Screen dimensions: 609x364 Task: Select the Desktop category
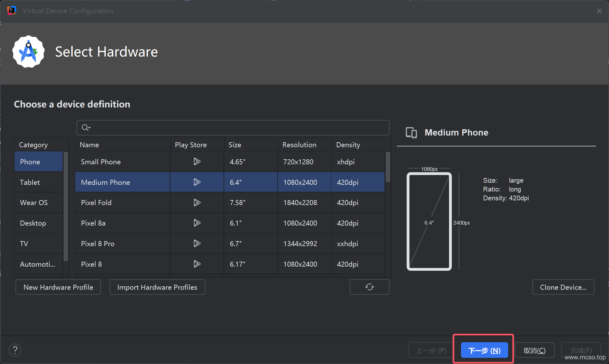pos(39,223)
